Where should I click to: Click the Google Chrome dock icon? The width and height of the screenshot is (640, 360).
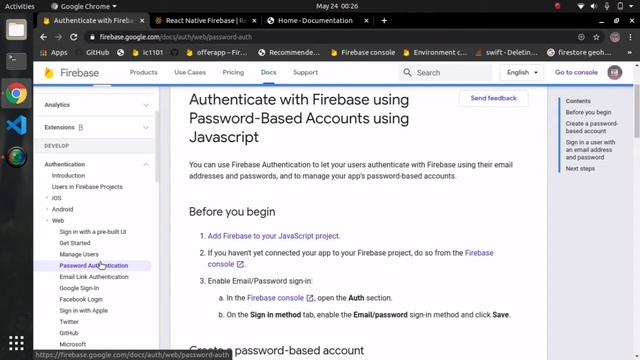click(x=16, y=94)
